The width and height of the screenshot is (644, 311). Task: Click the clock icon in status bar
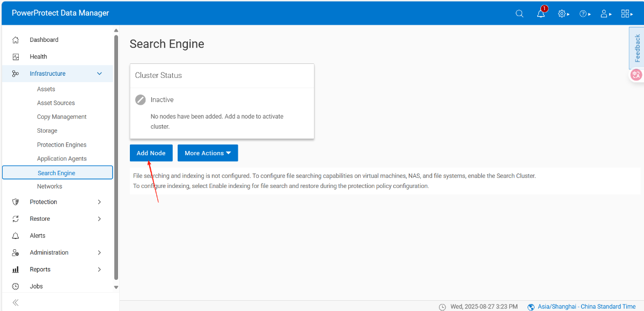tap(442, 307)
